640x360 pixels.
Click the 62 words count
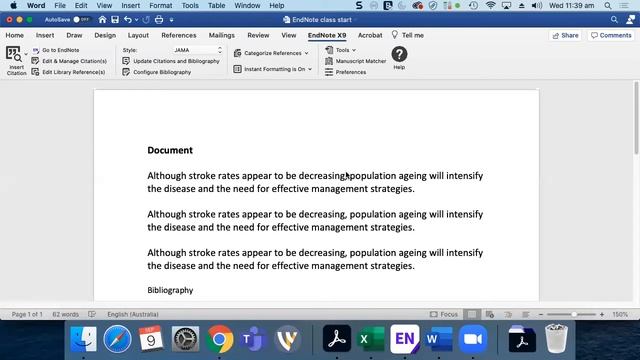(65, 314)
